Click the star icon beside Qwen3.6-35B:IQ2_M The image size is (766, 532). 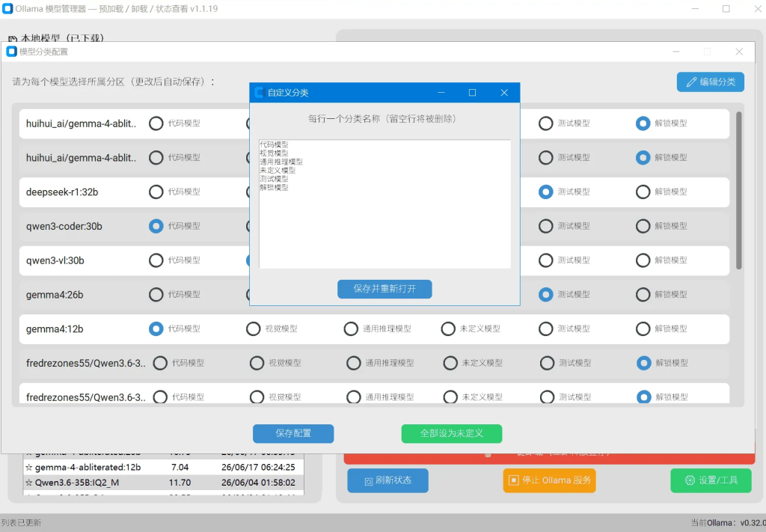29,483
